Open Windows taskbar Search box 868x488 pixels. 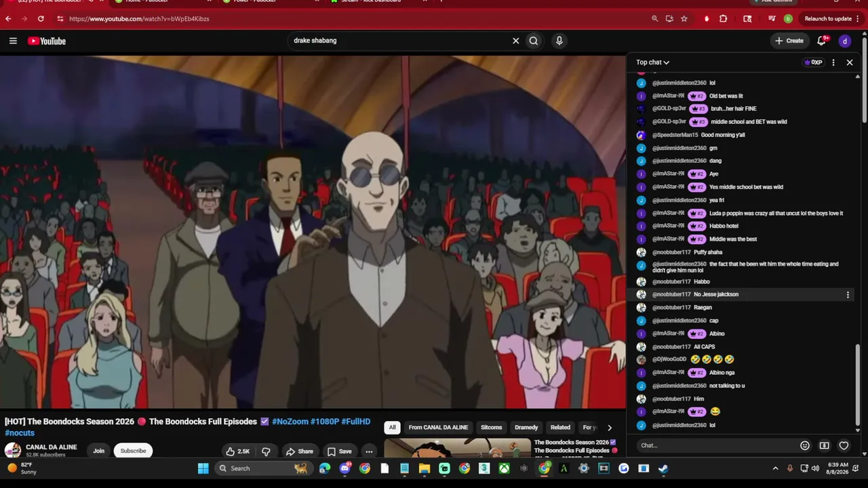click(x=262, y=468)
